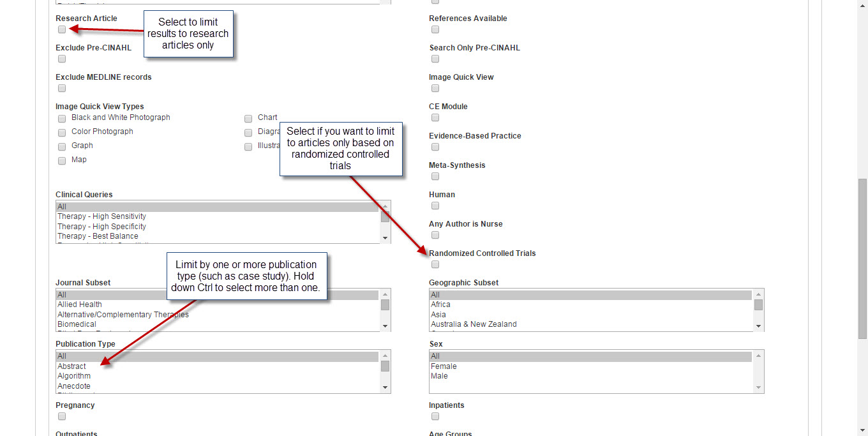Tick the Meta-Synthesis checkbox
Screen dimensions: 868x436
pos(435,176)
